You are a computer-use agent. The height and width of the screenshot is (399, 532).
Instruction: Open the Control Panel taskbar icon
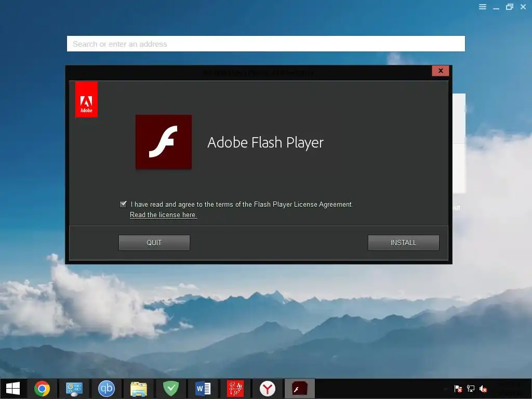(74, 389)
